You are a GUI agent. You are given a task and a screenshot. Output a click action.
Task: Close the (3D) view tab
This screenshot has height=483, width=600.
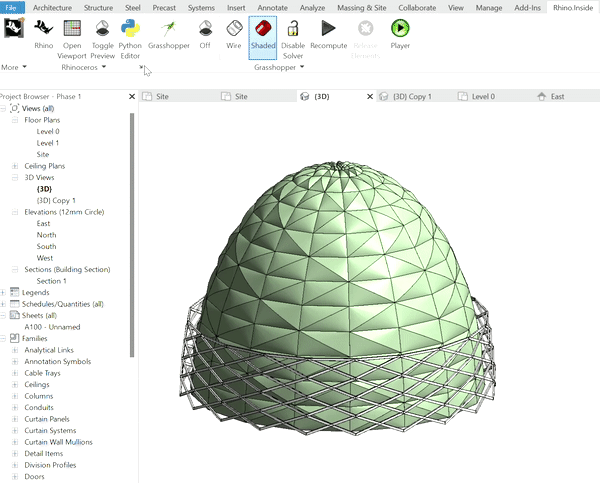(x=371, y=97)
